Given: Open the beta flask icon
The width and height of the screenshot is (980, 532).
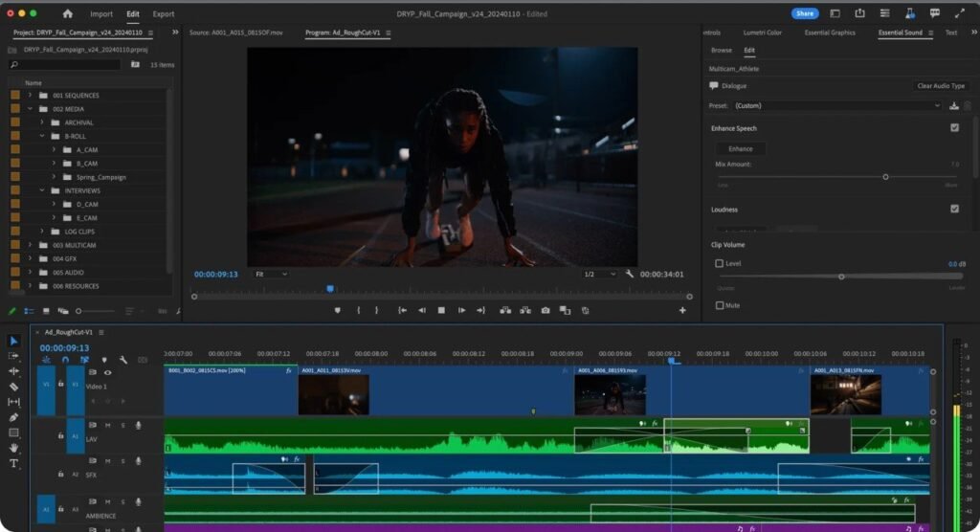Looking at the screenshot, I should [x=910, y=13].
